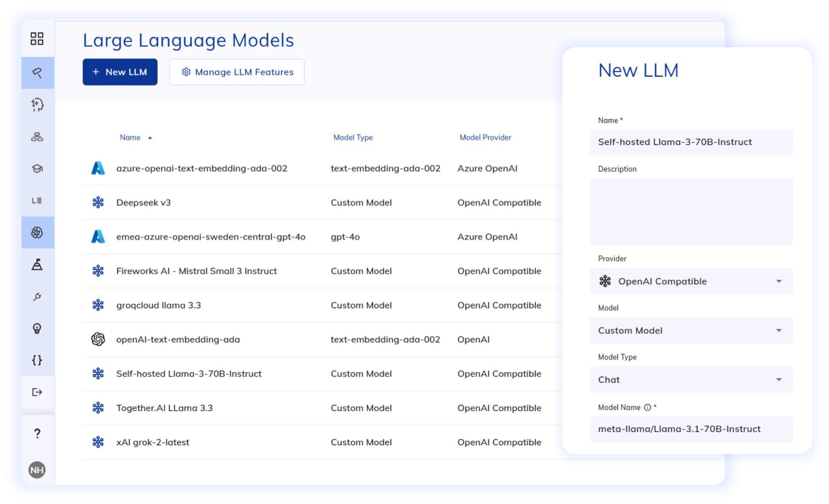
Task: Click the provider icon beside Together.AI LLama 3.3
Action: (x=98, y=408)
